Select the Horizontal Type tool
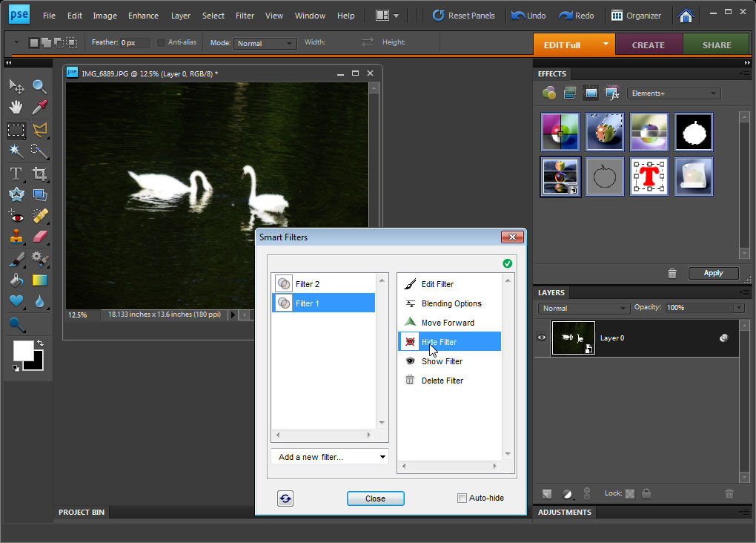The width and height of the screenshot is (756, 543). tap(16, 174)
